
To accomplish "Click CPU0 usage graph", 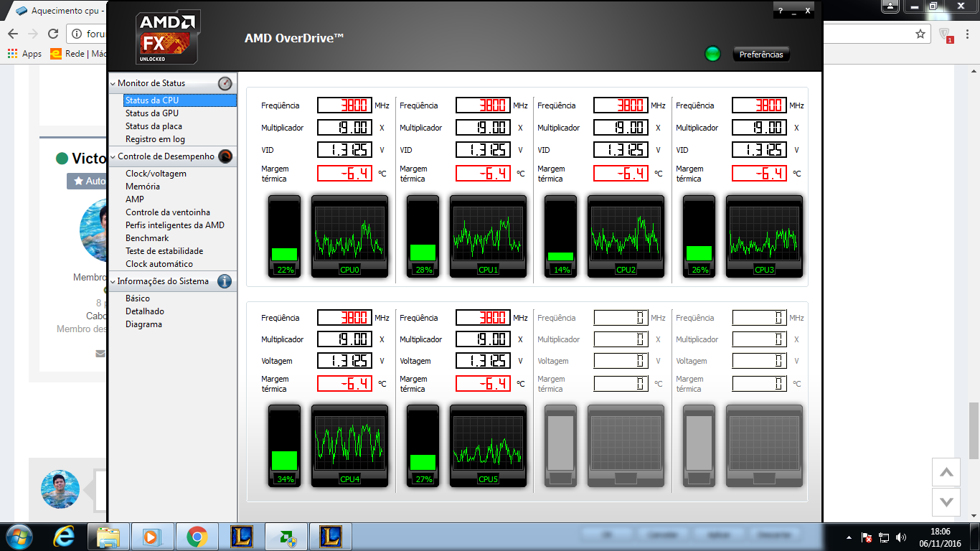I will coord(349,236).
